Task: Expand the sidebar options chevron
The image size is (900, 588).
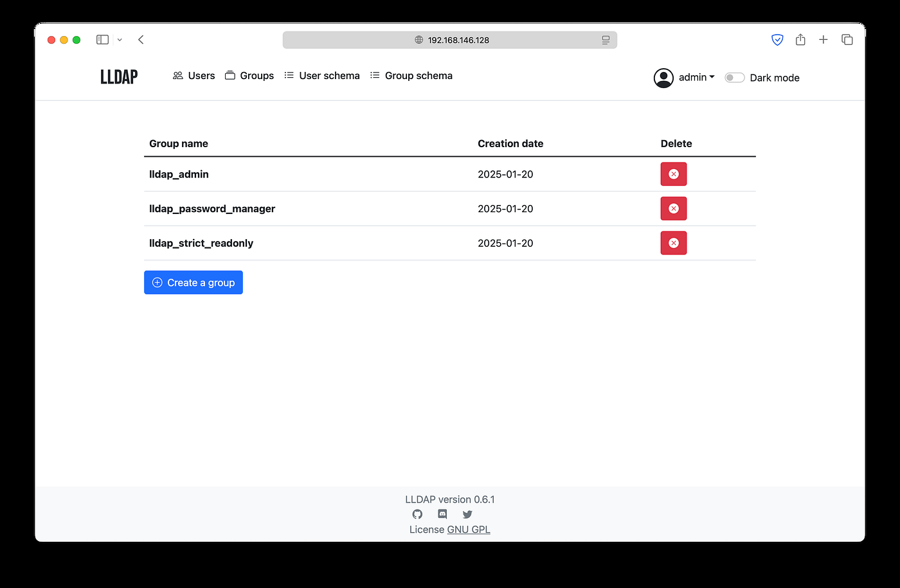Action: pyautogui.click(x=120, y=40)
